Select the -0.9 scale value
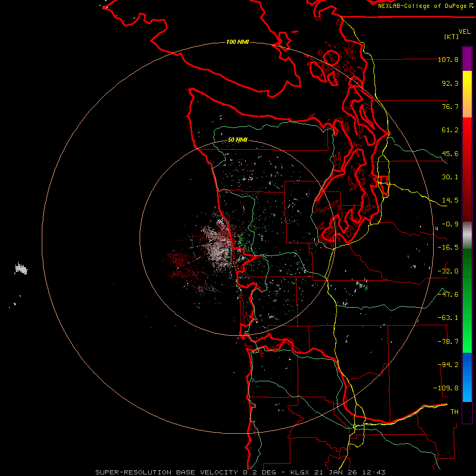This screenshot has width=476, height=476. pyautogui.click(x=450, y=224)
